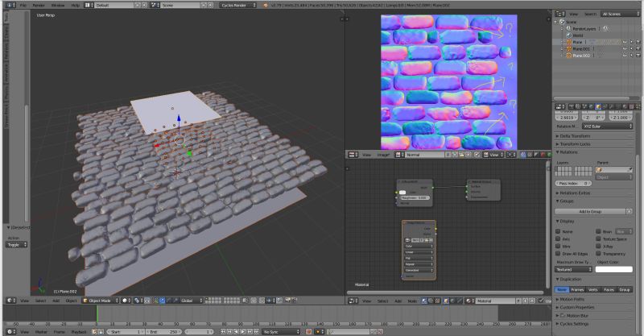
Task: Open the All Scenes outliner display dropdown
Action: 620,14
